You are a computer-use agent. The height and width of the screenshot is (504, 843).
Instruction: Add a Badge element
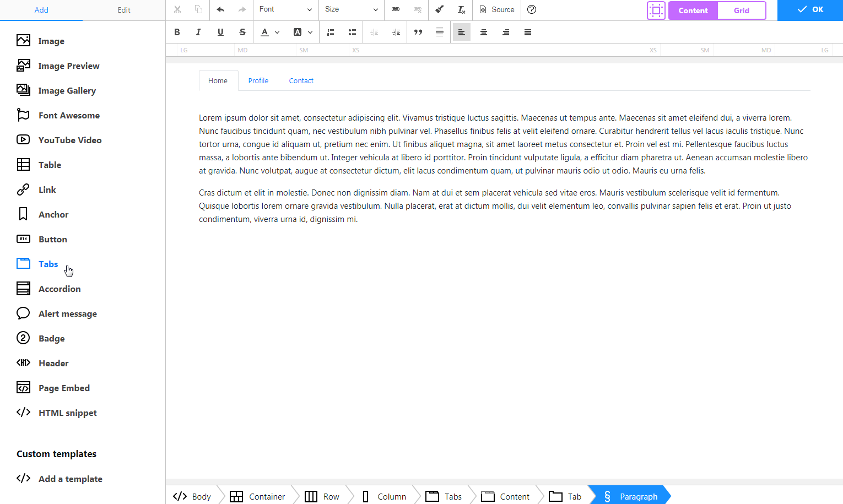(x=41, y=338)
